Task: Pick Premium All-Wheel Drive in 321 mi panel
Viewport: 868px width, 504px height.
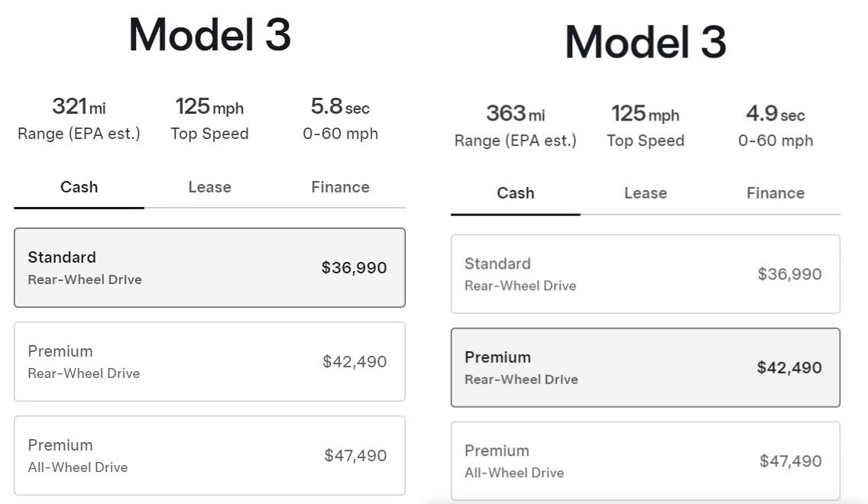Action: click(209, 456)
